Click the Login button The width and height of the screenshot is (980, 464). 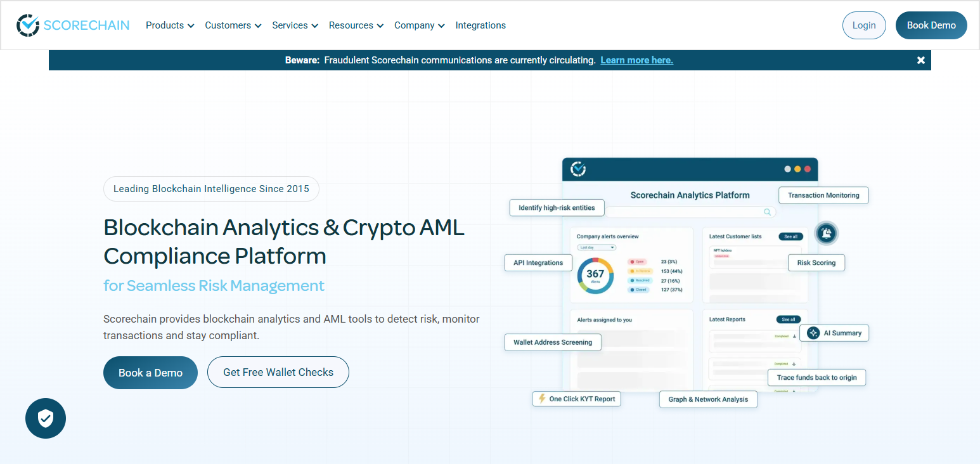click(864, 25)
